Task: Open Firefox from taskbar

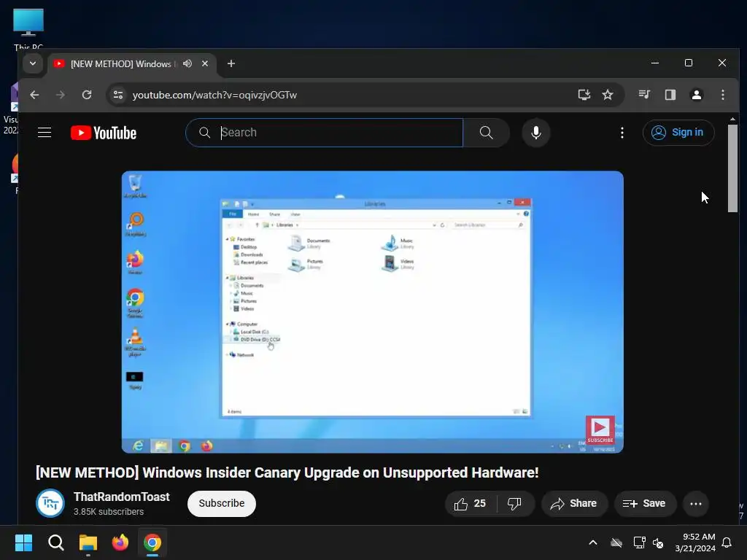Action: 120,542
